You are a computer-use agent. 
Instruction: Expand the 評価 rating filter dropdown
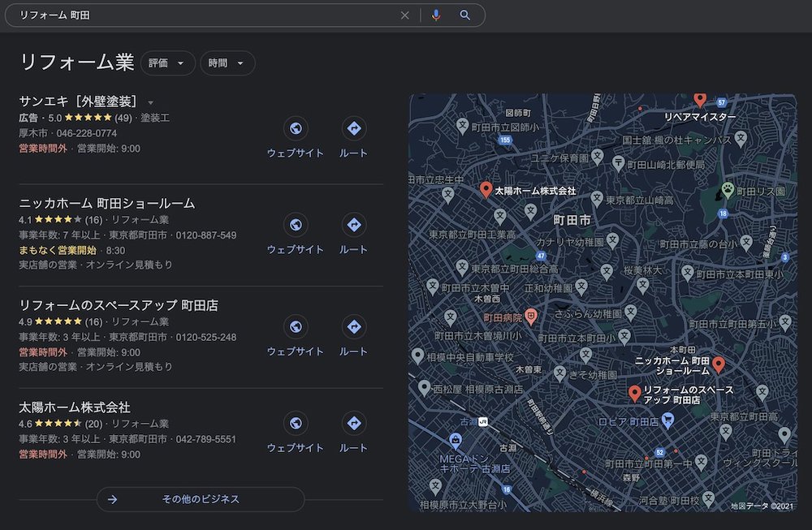tap(167, 63)
